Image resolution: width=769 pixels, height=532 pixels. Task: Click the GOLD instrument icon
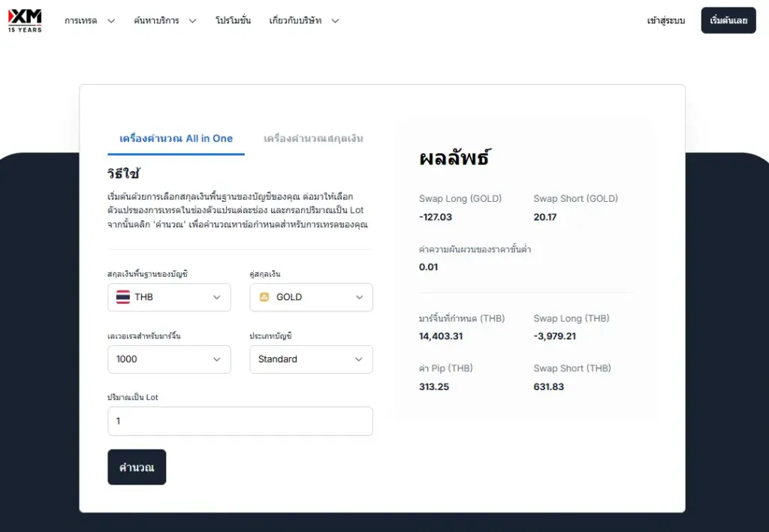264,297
